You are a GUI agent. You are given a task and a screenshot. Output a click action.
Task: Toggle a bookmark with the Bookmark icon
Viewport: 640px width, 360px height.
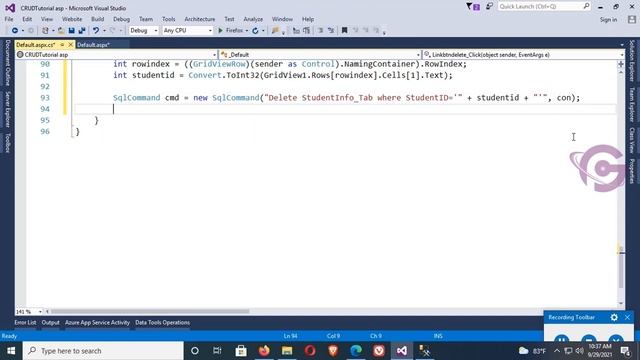(x=344, y=31)
